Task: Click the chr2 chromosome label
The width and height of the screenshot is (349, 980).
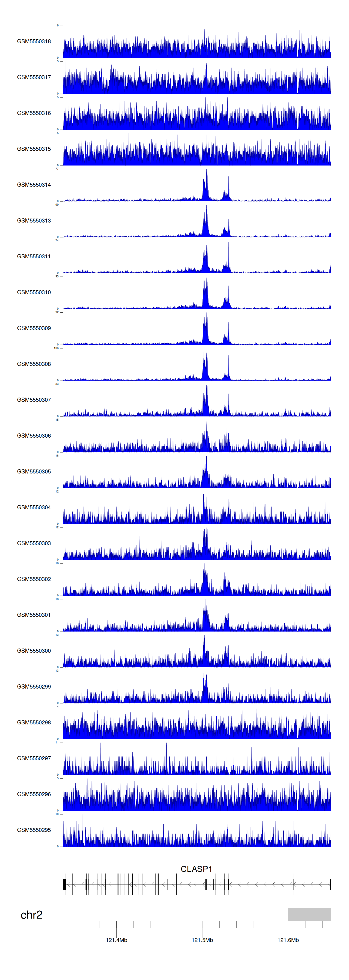Action: tap(32, 915)
